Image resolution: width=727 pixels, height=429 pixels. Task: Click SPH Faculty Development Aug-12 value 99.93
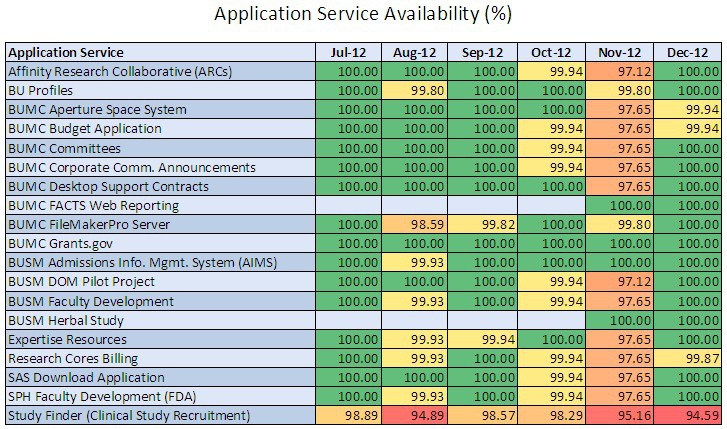(x=415, y=397)
